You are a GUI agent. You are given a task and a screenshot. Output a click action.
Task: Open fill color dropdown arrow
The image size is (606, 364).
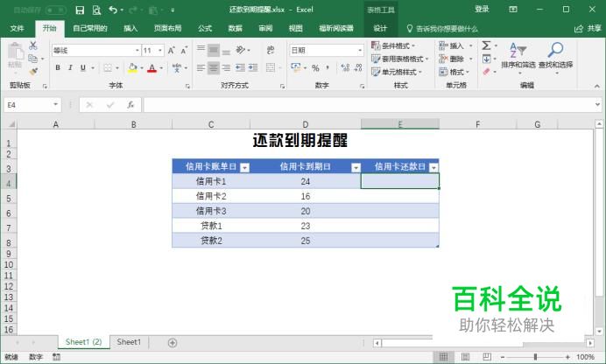click(142, 68)
